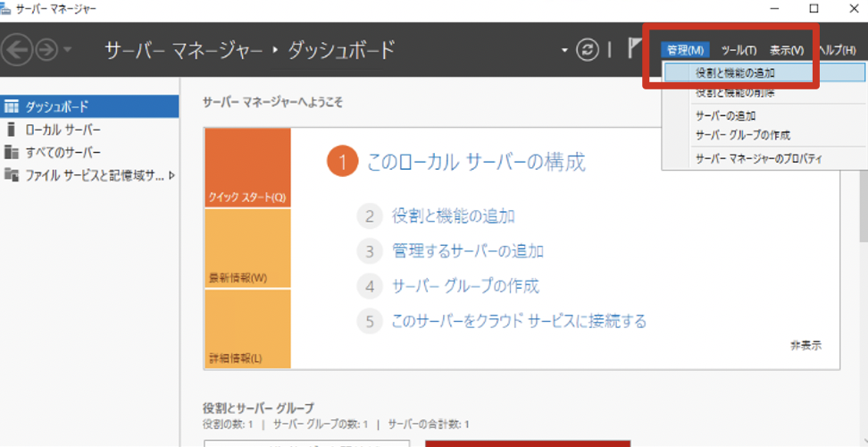Click the forward navigation arrow
This screenshot has height=447, width=868.
point(46,50)
